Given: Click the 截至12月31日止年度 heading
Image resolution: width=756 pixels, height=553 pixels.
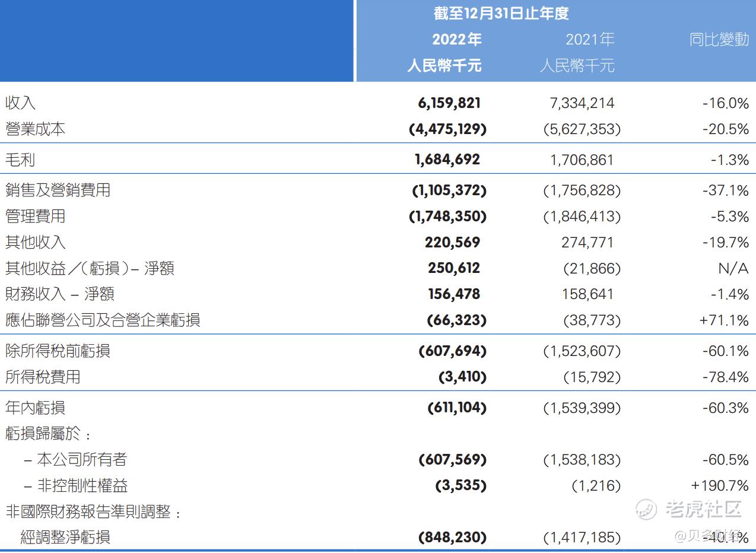Looking at the screenshot, I should click(501, 14).
